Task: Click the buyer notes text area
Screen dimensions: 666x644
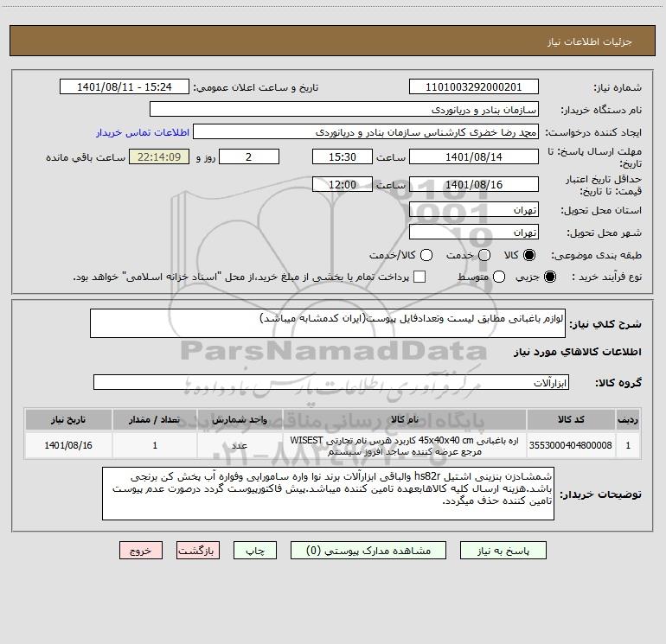Action: tap(328, 494)
